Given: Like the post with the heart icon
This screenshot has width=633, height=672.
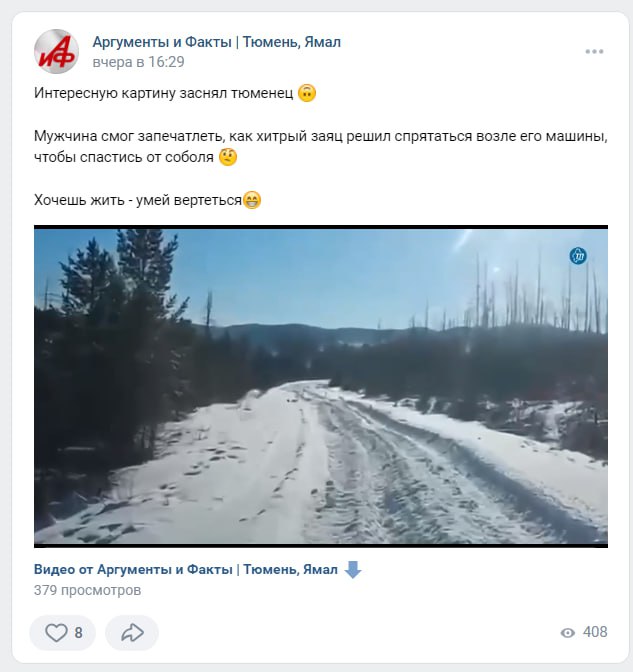Looking at the screenshot, I should (56, 633).
